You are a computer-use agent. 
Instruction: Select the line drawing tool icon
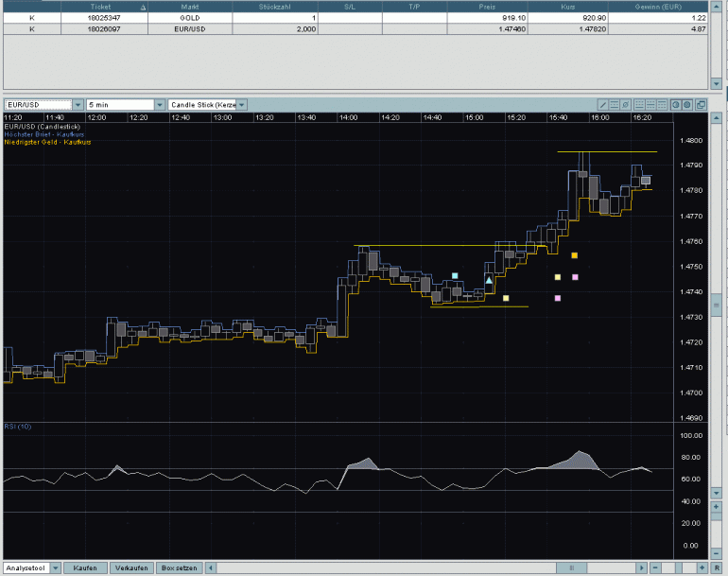[x=603, y=104]
